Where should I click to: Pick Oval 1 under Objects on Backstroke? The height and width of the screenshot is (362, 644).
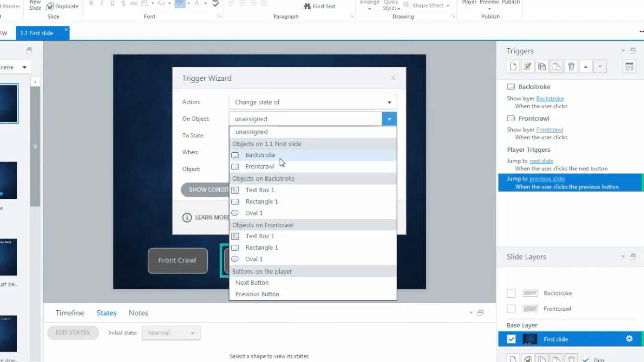313,213
